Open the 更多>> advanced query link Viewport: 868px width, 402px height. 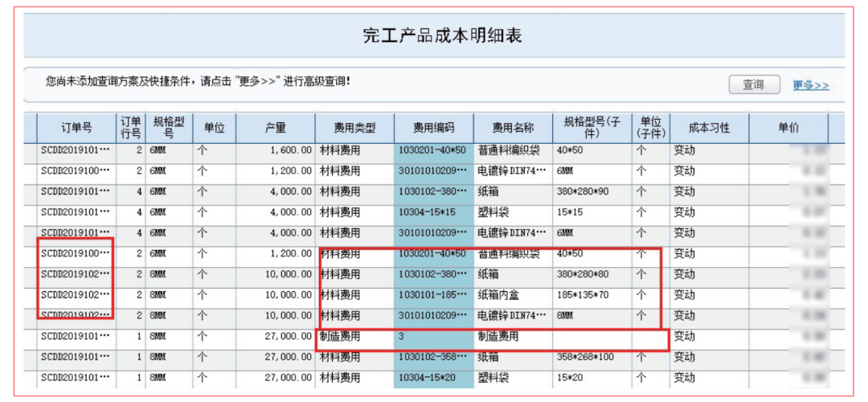(810, 85)
